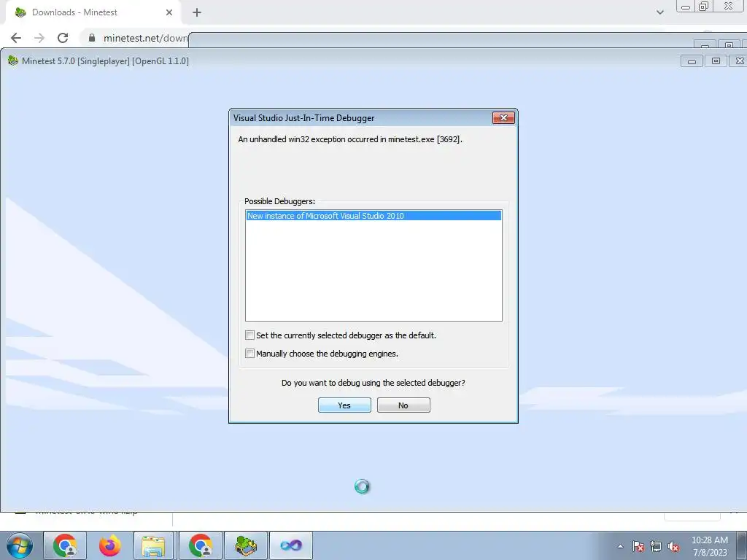747x560 pixels.
Task: Maximize the Minetest 5.7.0 window
Action: pyautogui.click(x=716, y=61)
